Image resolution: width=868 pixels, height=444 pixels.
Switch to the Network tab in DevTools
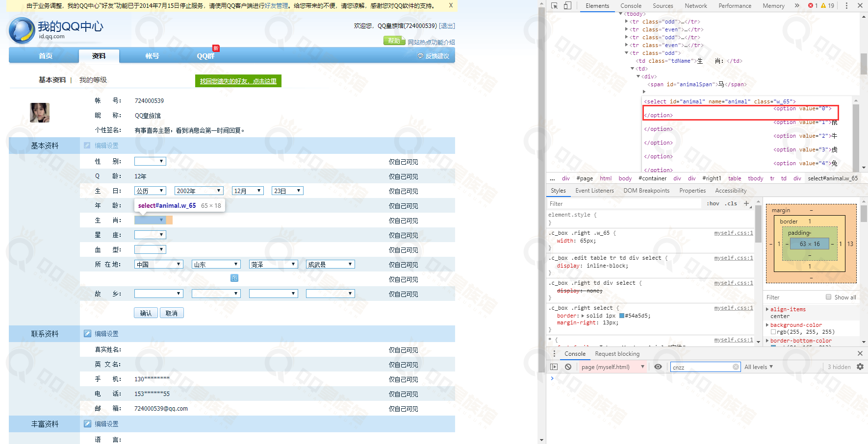[x=696, y=6]
